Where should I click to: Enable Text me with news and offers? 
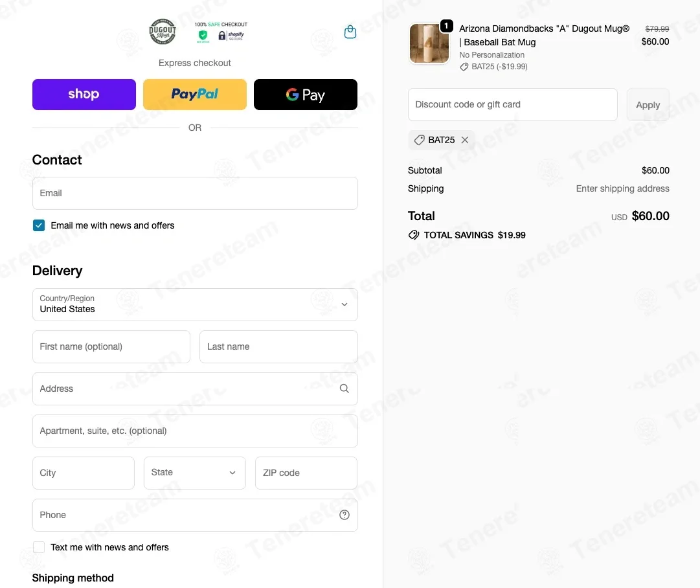[39, 547]
